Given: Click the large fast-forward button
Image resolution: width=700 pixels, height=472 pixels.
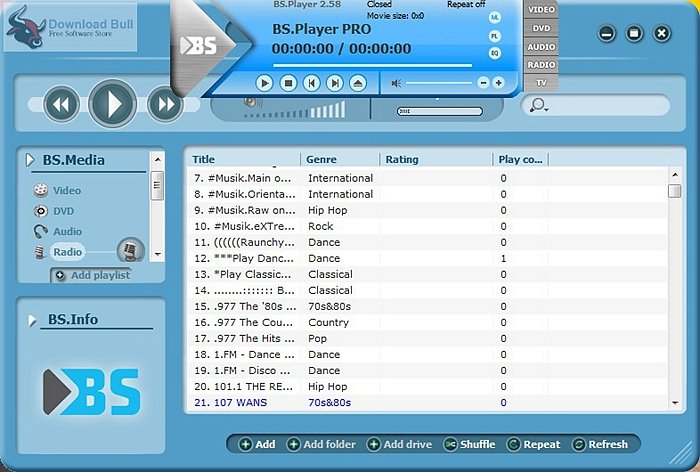Looking at the screenshot, I should [x=162, y=103].
